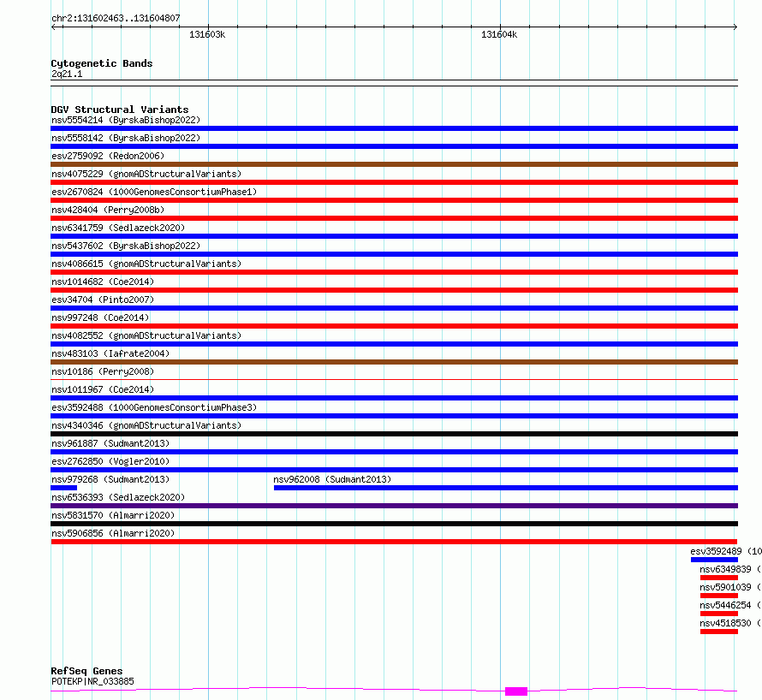The width and height of the screenshot is (762, 700).
Task: Click the short blue nsv979268 bar
Action: point(63,488)
